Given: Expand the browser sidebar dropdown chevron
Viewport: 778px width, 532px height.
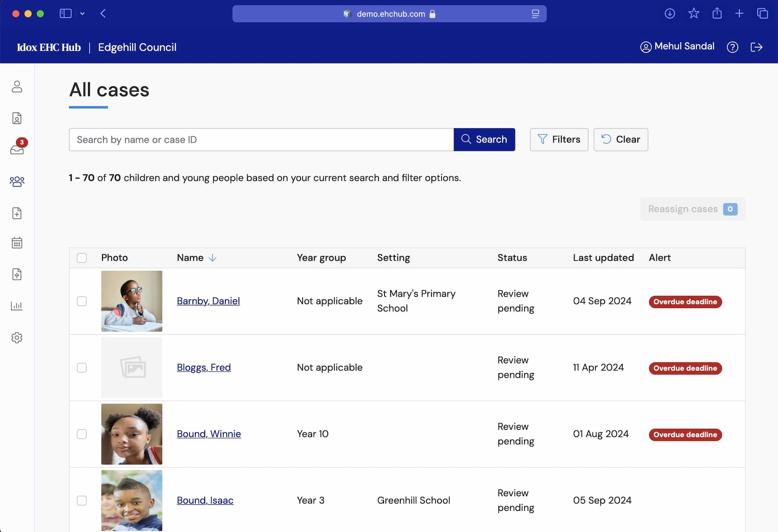Looking at the screenshot, I should 82,14.
